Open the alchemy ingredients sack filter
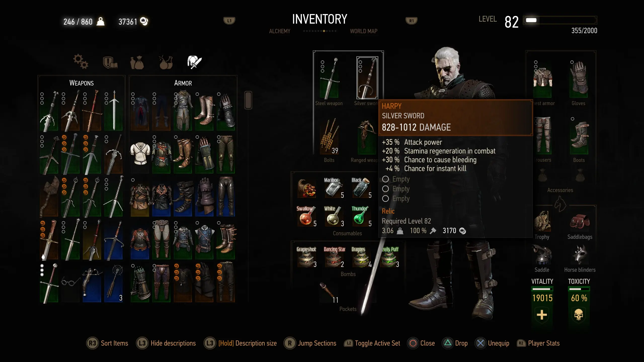 pyautogui.click(x=137, y=62)
